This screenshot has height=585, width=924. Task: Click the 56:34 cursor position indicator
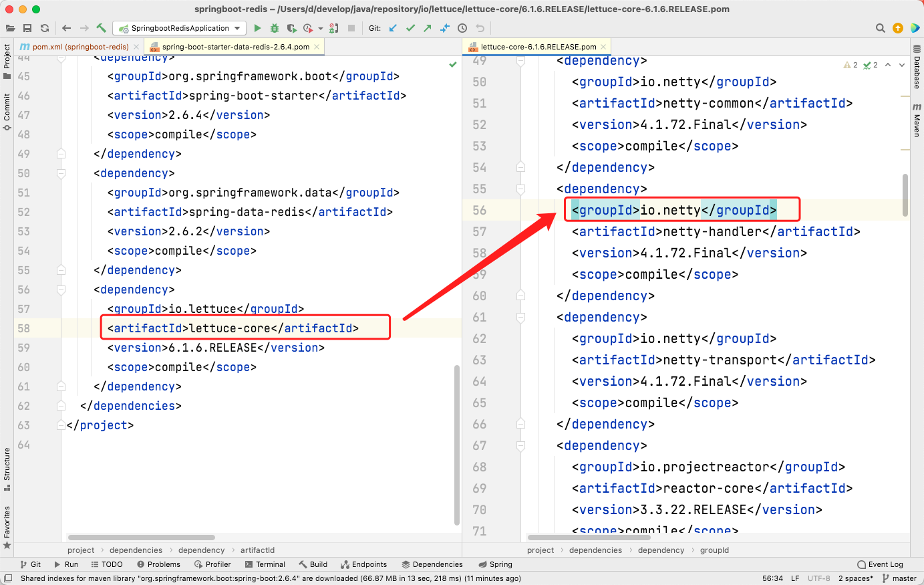click(772, 578)
